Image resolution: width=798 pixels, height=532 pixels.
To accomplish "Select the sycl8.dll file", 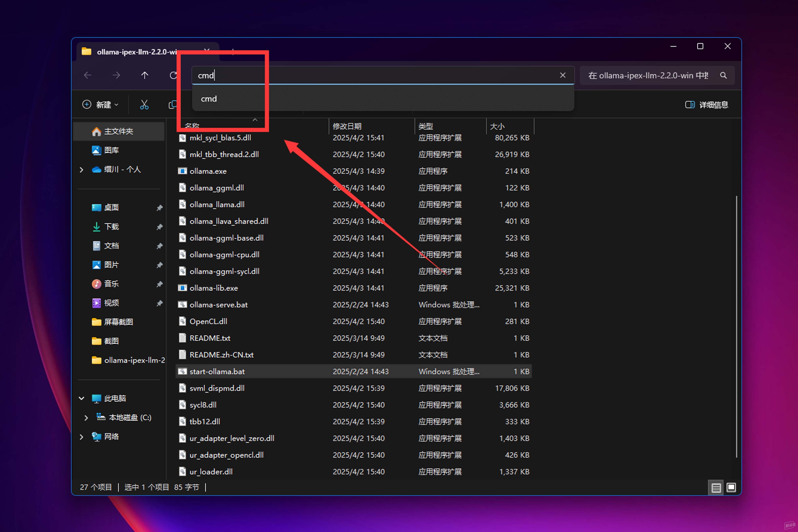I will pyautogui.click(x=354, y=404).
